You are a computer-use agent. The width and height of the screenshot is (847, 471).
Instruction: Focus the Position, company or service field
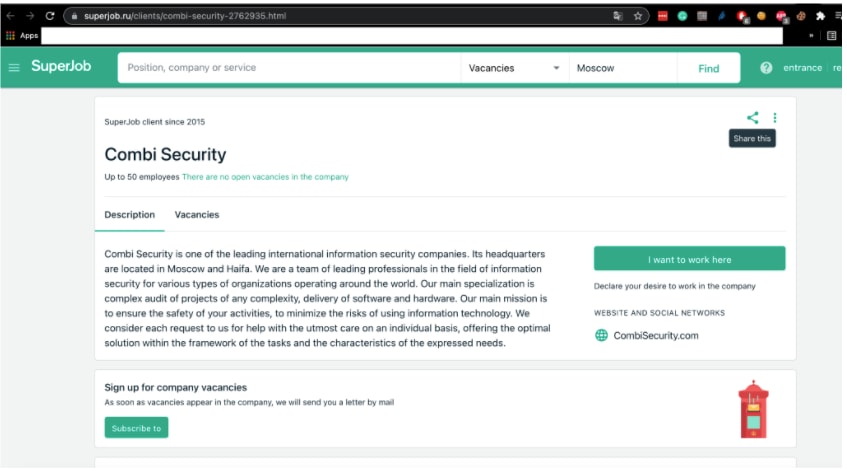pos(290,68)
